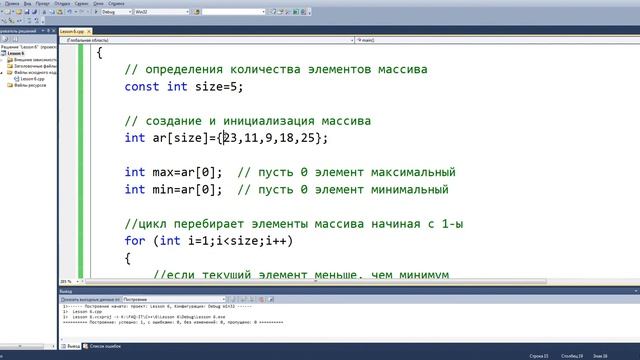Open the Вид menu
The image size is (640, 360).
28,4
